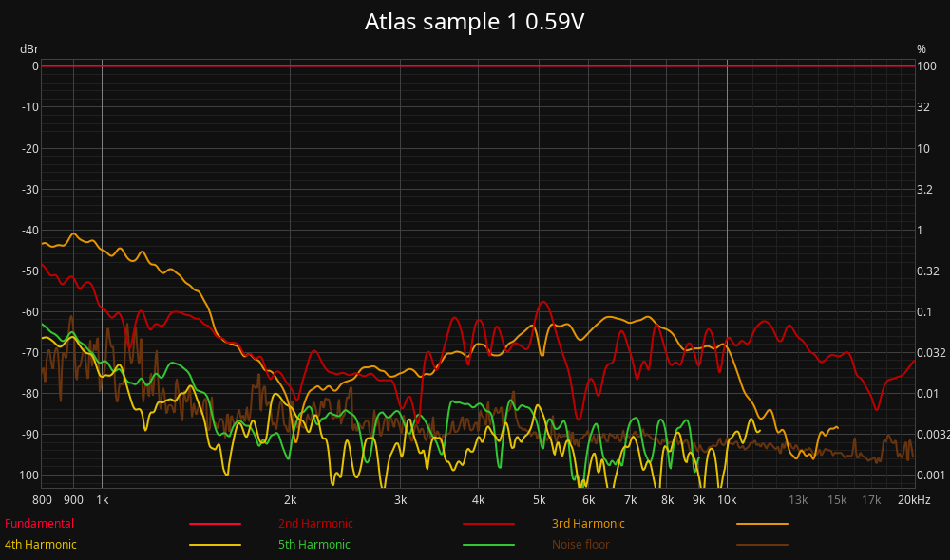950x560 pixels.
Task: Click the Fundamental legend label
Action: click(x=39, y=524)
